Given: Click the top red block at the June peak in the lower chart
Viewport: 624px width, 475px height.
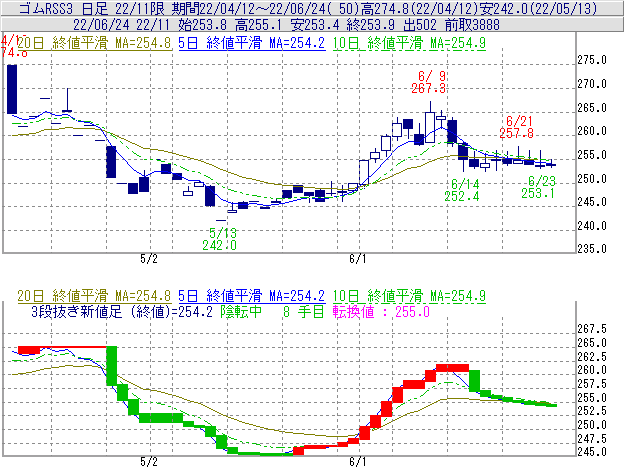Looking at the screenshot, I should pyautogui.click(x=452, y=368).
